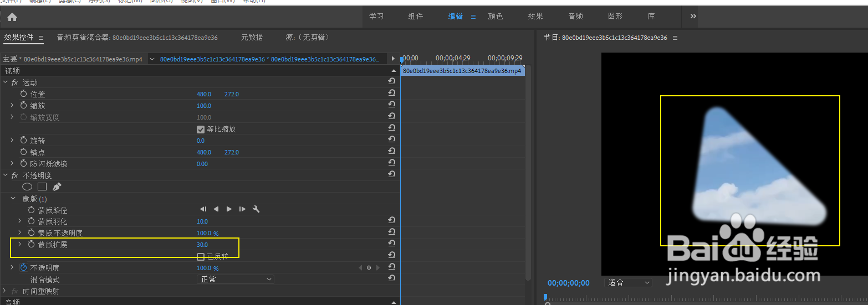Screen dimensions: 868x305
Task: Select the 蒙版扩展 value 30.0
Action: coord(202,245)
